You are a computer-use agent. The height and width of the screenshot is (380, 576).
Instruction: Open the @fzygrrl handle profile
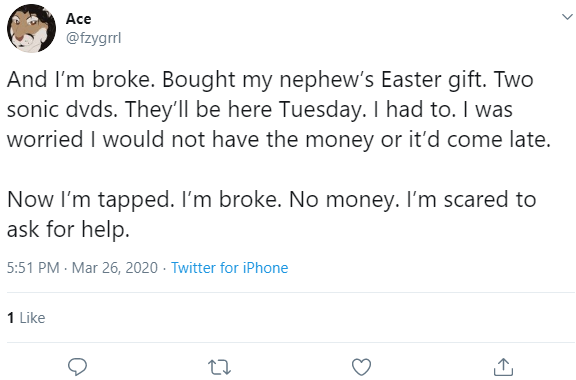coord(93,38)
